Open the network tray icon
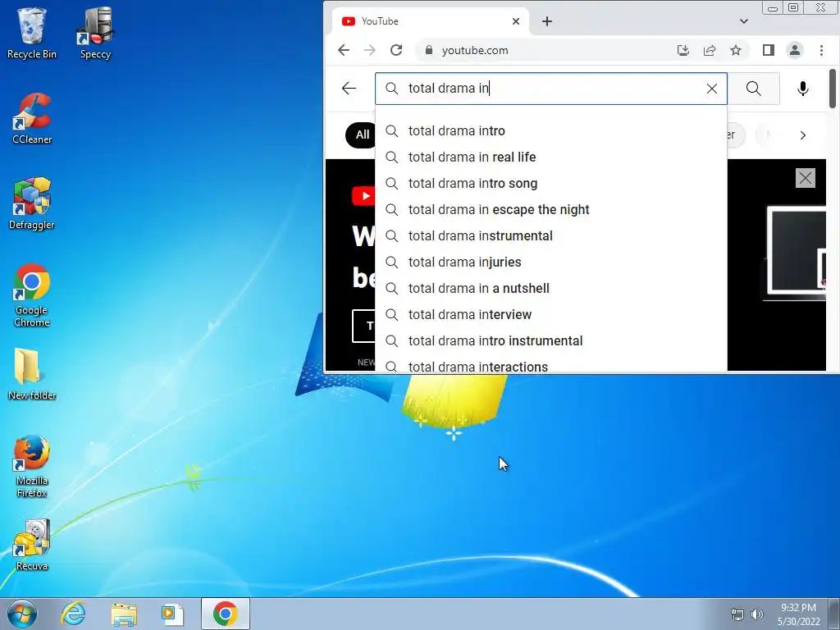This screenshot has width=840, height=630. point(737,614)
